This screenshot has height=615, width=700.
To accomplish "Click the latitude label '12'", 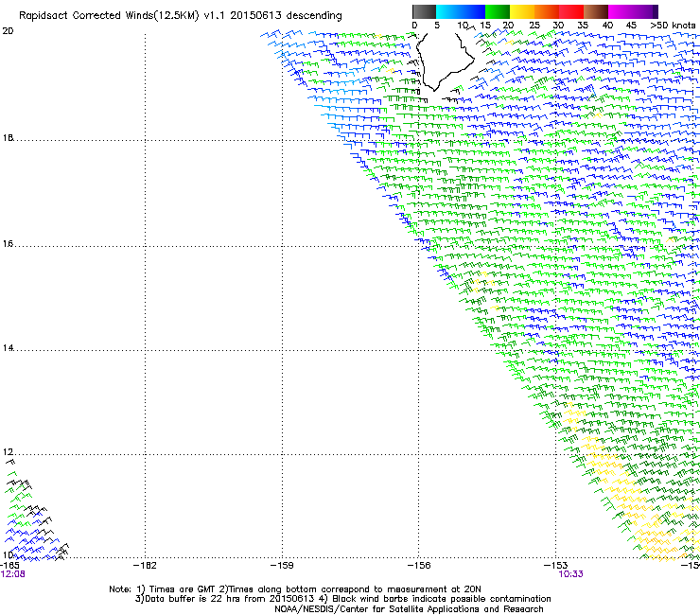I will [8, 452].
